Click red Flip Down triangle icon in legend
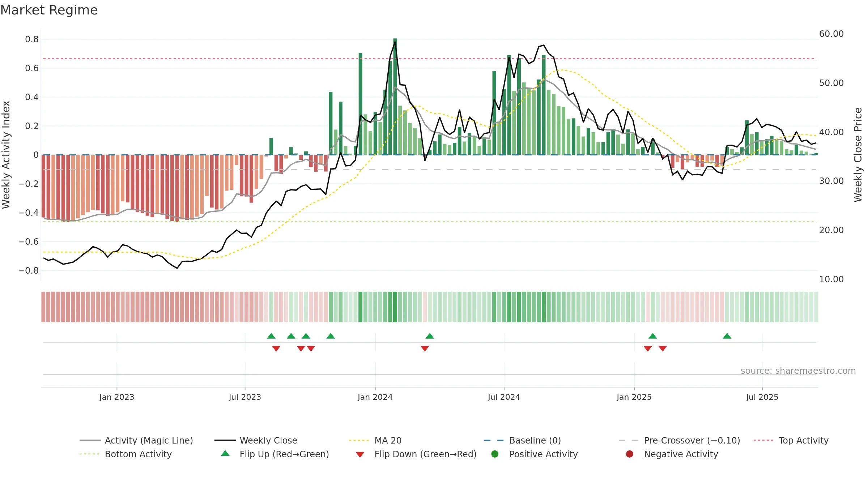This screenshot has height=488, width=868. (x=360, y=455)
